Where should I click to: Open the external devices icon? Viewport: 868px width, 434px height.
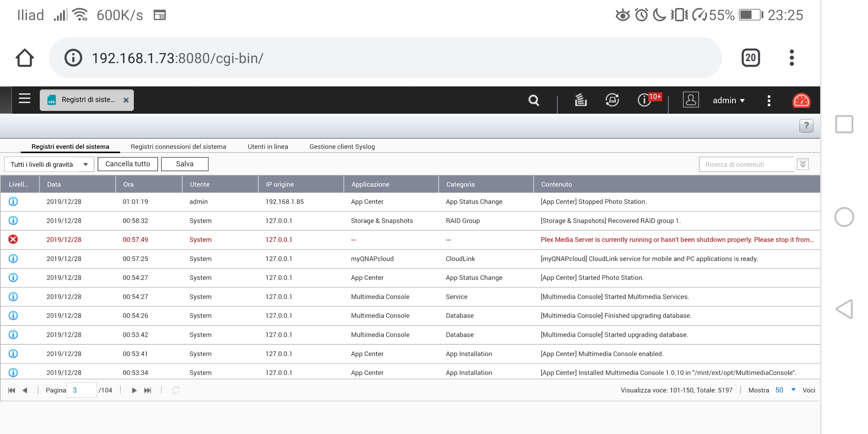tap(612, 100)
